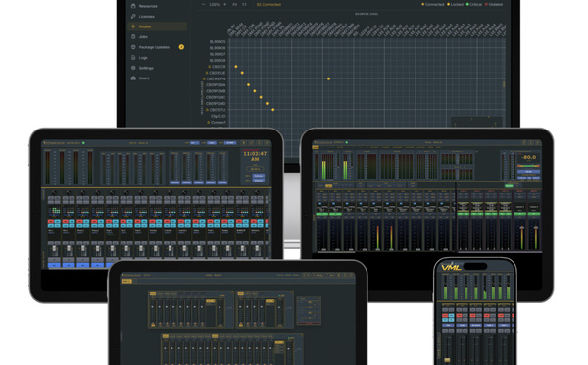Toggle the crosspoint dot in CB01PGMC row

click(x=261, y=97)
